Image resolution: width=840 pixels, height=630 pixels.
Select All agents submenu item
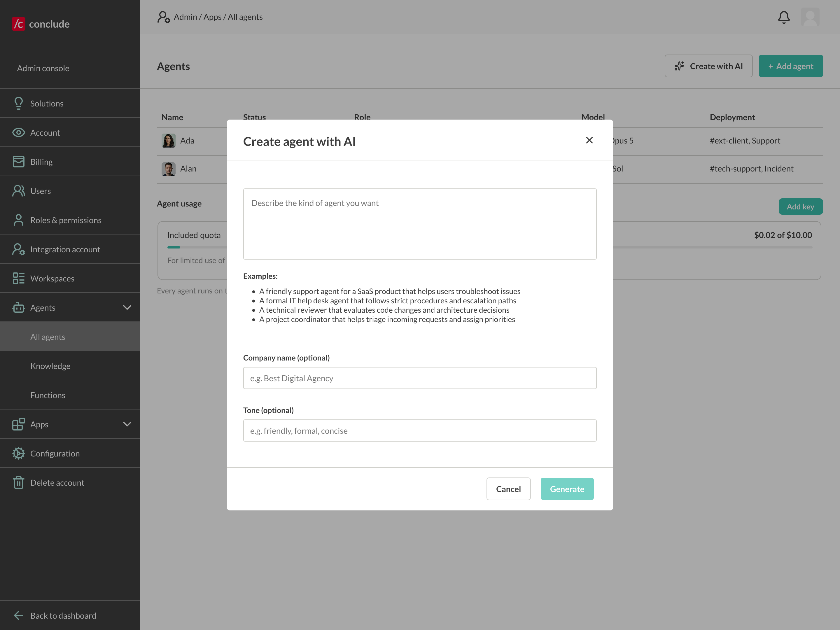coord(70,337)
